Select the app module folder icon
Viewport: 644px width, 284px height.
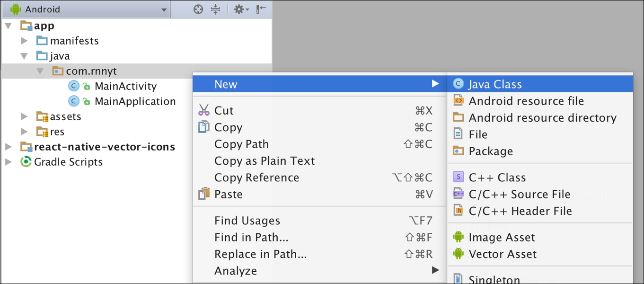pyautogui.click(x=26, y=26)
